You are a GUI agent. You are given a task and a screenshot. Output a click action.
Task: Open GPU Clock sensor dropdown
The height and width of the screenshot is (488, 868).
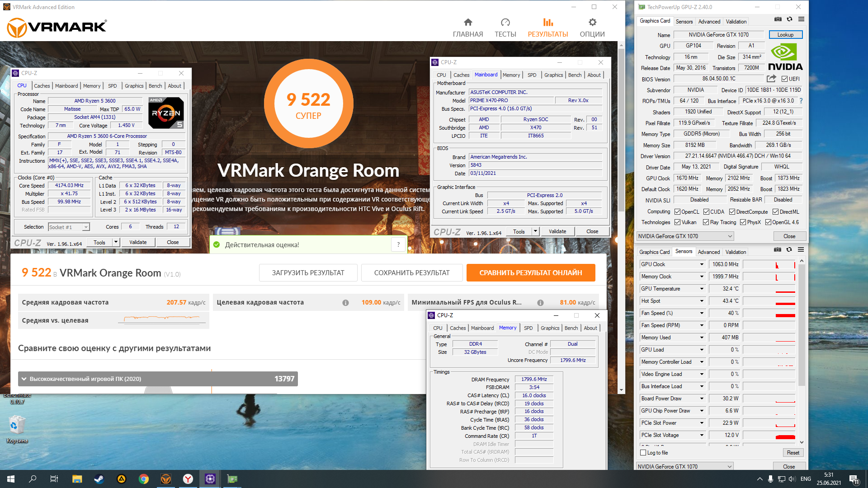point(702,264)
